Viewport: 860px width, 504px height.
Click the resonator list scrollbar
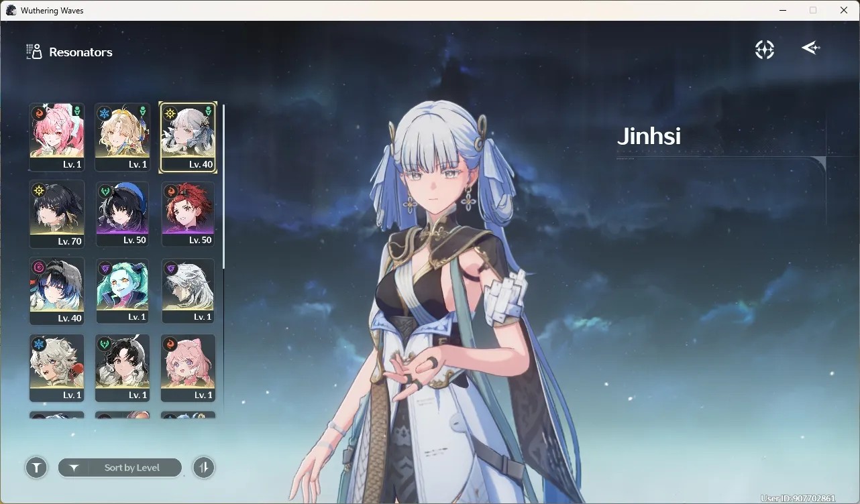tap(223, 186)
